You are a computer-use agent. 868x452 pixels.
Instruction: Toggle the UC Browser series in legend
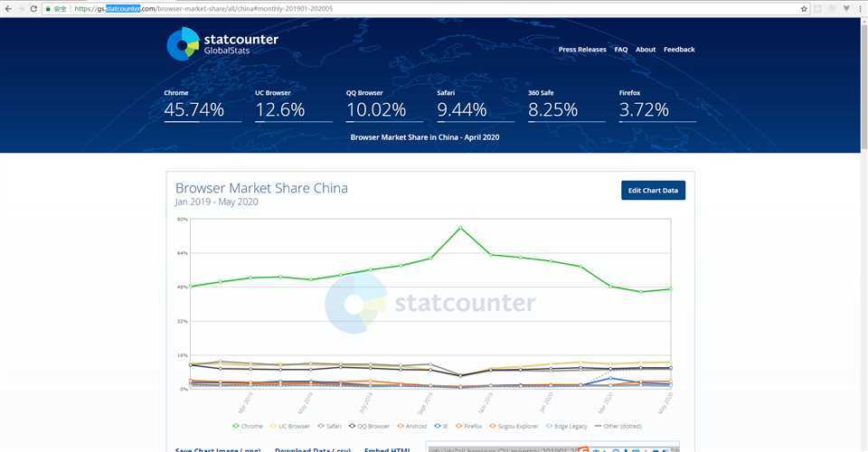coord(289,426)
